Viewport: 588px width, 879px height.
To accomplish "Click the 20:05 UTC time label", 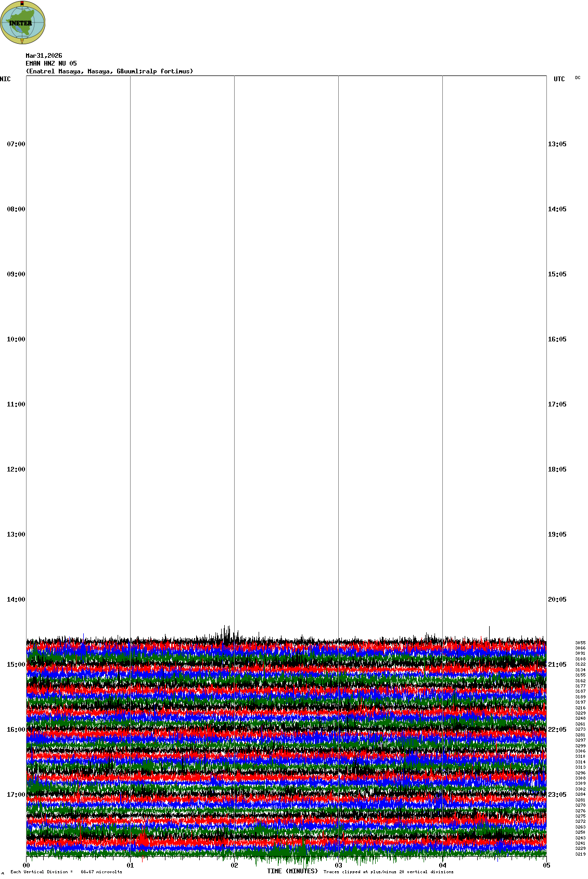I will pyautogui.click(x=557, y=600).
